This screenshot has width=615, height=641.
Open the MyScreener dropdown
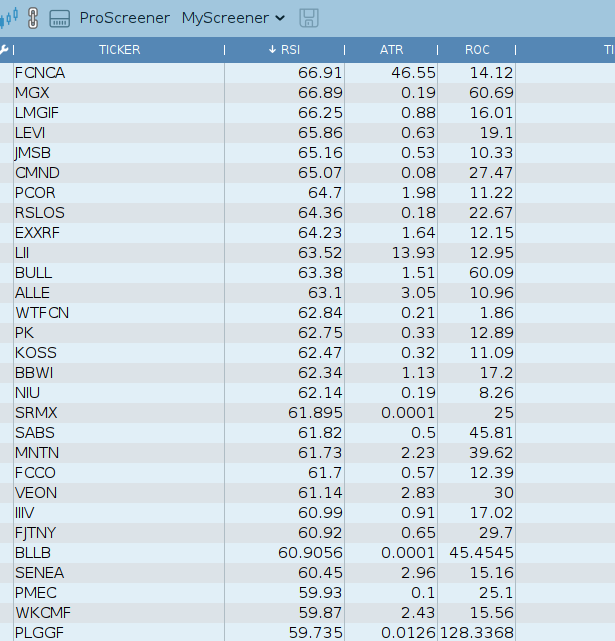pos(233,18)
